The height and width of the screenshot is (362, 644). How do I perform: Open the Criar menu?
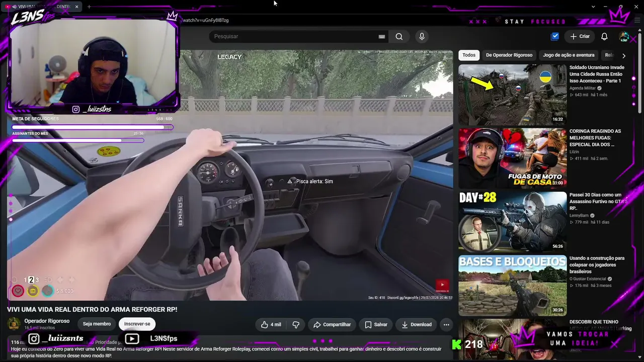[x=580, y=36]
